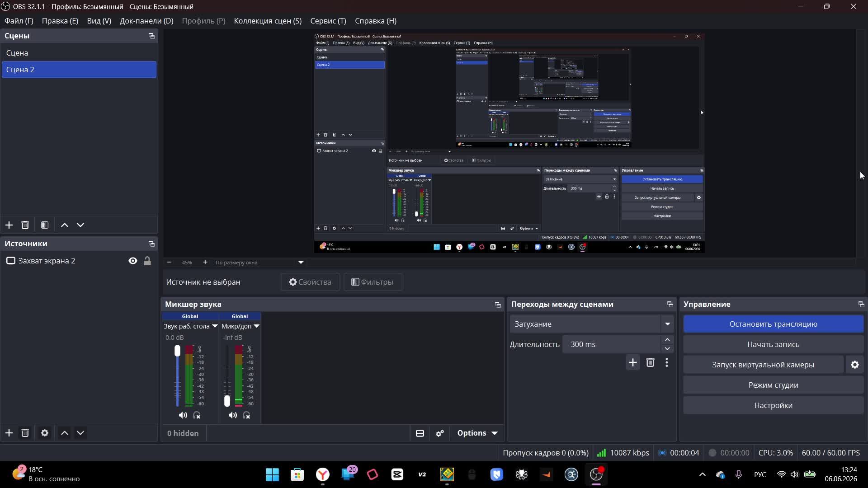The image size is (868, 488).
Task: Float the Переходы между сценами dock panel
Action: (x=670, y=305)
